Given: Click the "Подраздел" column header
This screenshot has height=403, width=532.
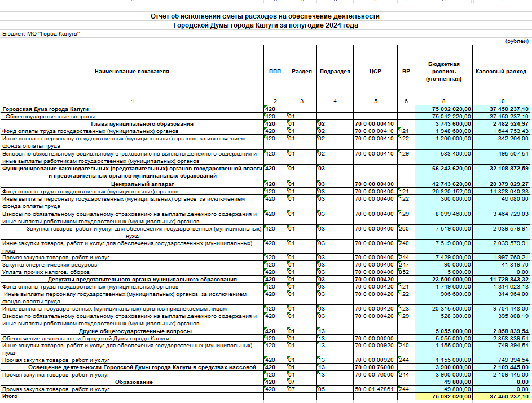Looking at the screenshot, I should pos(335,72).
